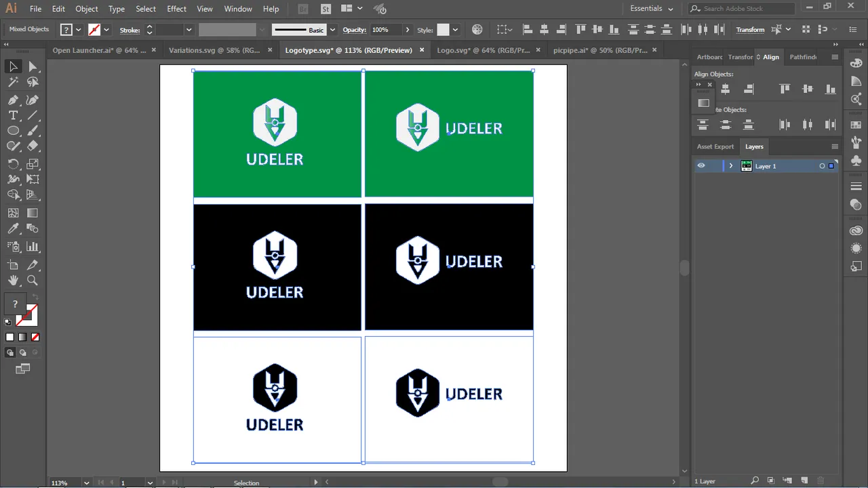This screenshot has height=488, width=868.
Task: Open the Window menu
Action: click(x=238, y=9)
